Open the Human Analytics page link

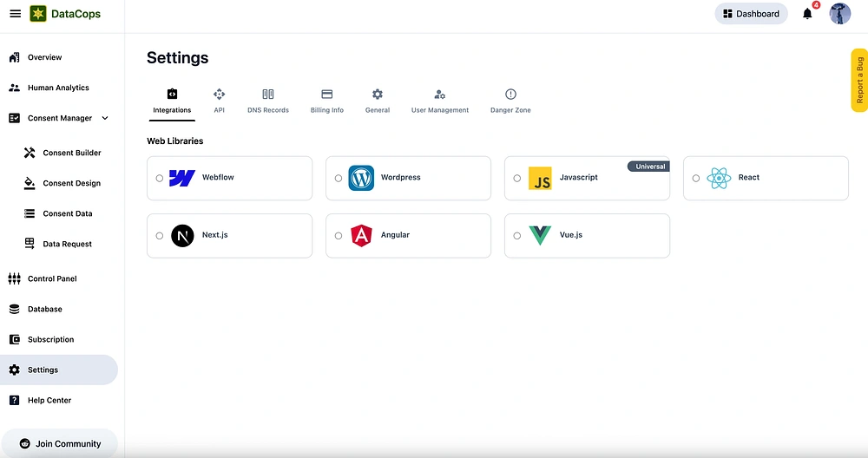tap(58, 88)
